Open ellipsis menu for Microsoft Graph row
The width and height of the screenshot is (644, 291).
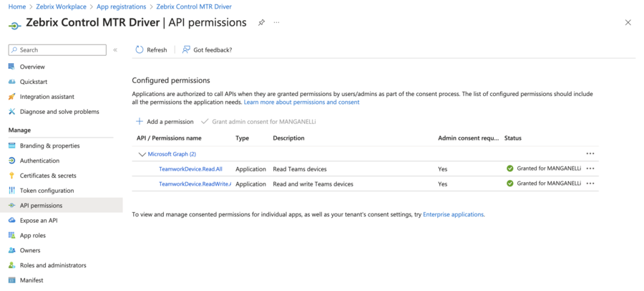click(590, 153)
